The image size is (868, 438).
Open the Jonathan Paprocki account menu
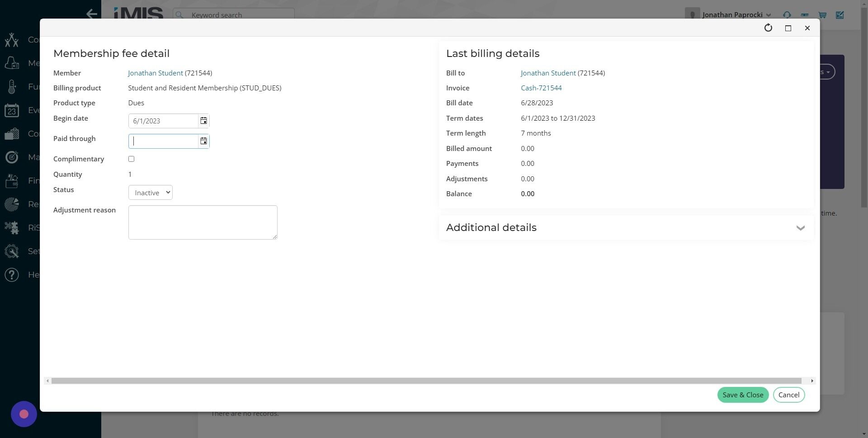pos(736,15)
